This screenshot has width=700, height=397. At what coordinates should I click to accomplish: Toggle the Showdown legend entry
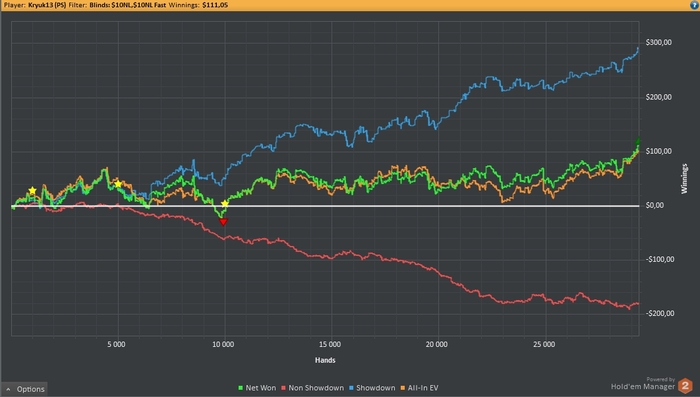(372, 388)
